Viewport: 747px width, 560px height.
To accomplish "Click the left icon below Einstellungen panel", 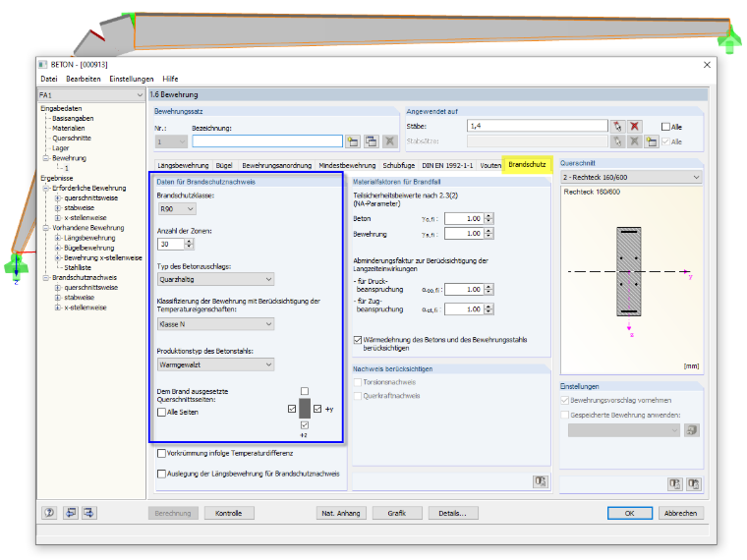I will click(674, 484).
